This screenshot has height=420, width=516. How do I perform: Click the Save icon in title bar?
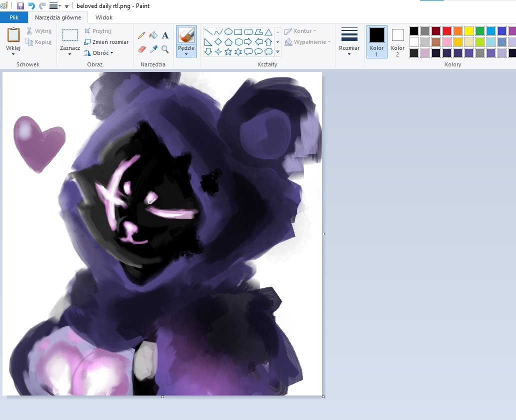coord(20,6)
